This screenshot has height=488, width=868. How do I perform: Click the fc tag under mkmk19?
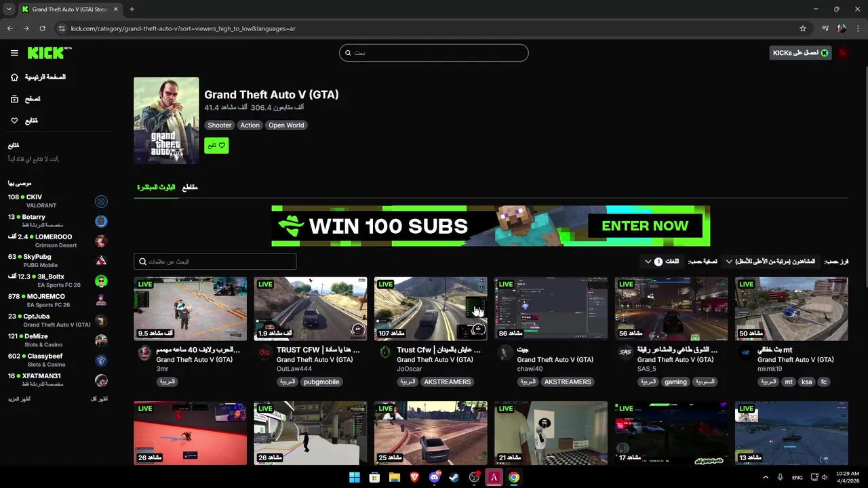coord(824,382)
